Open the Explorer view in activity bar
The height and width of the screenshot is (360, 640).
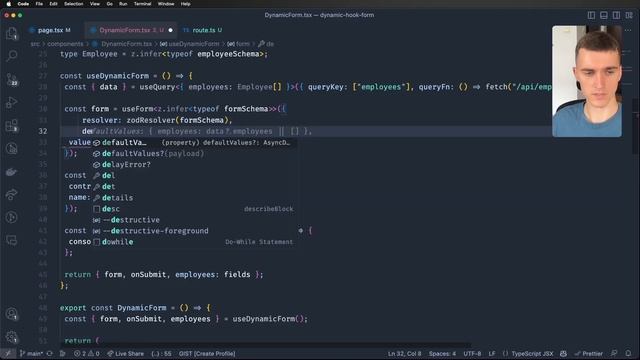click(x=12, y=33)
